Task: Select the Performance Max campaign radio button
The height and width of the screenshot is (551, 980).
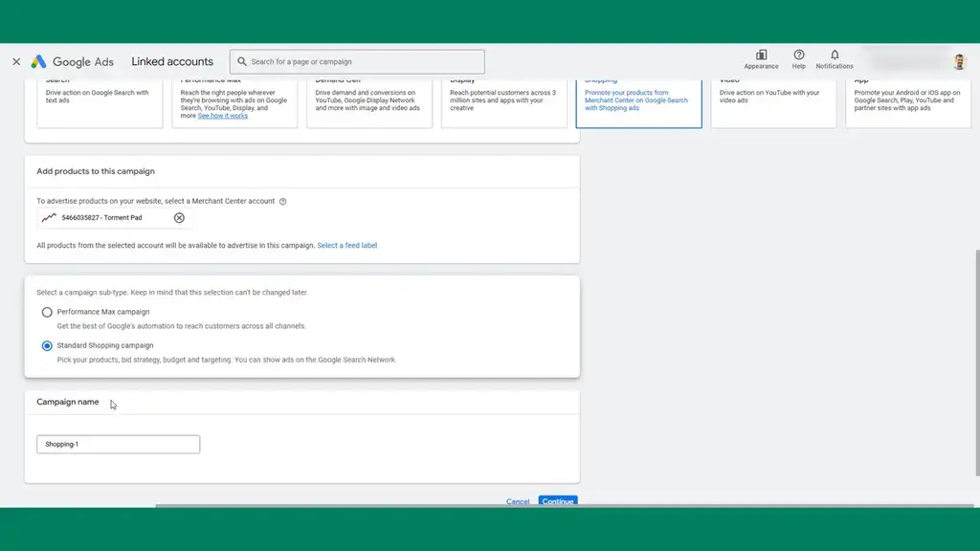Action: click(47, 312)
